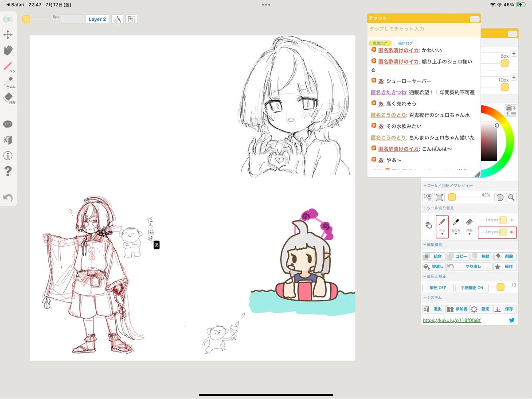Click the reset rotation icon

coord(500,198)
